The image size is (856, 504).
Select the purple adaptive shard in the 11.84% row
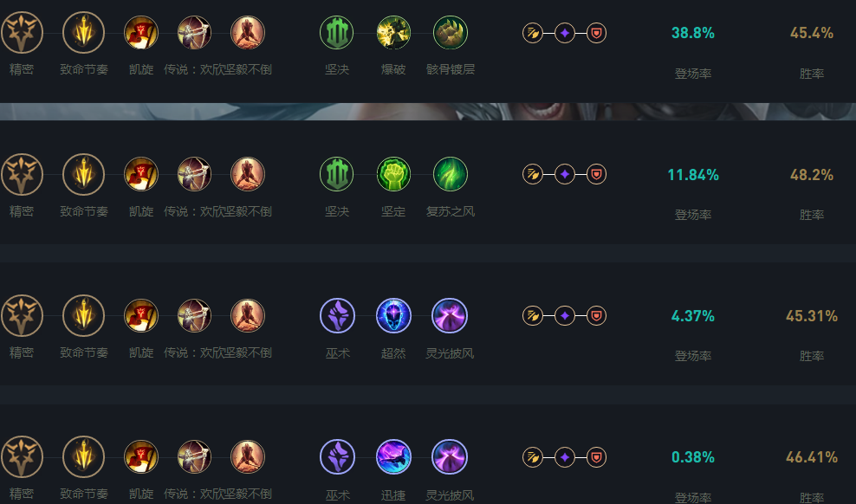tap(565, 175)
